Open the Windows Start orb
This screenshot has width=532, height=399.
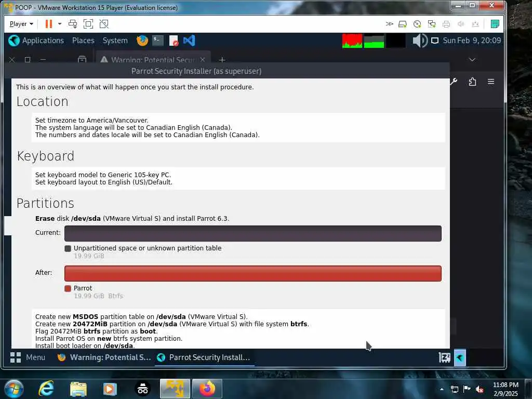click(14, 389)
